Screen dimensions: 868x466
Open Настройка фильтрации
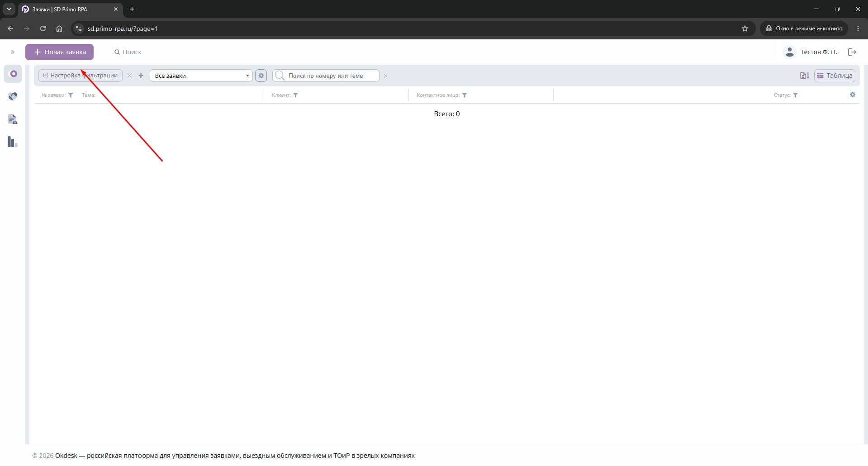tap(81, 76)
